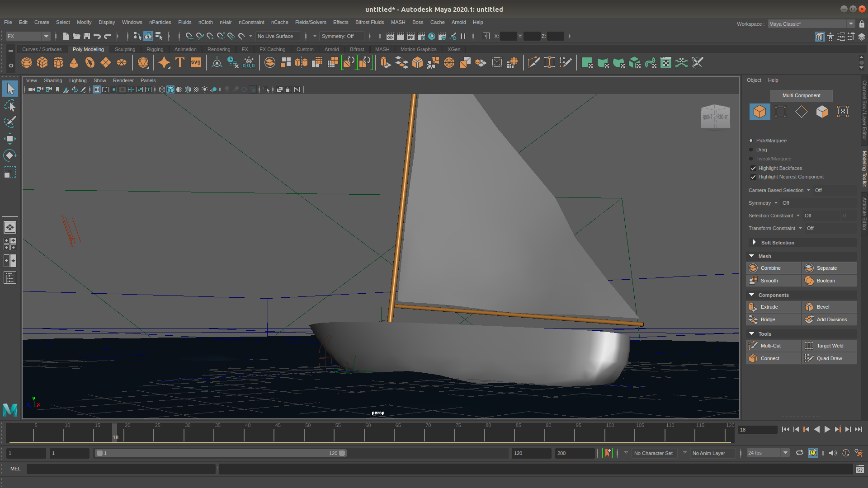Open the 24 fps frame rate dropdown

click(768, 453)
